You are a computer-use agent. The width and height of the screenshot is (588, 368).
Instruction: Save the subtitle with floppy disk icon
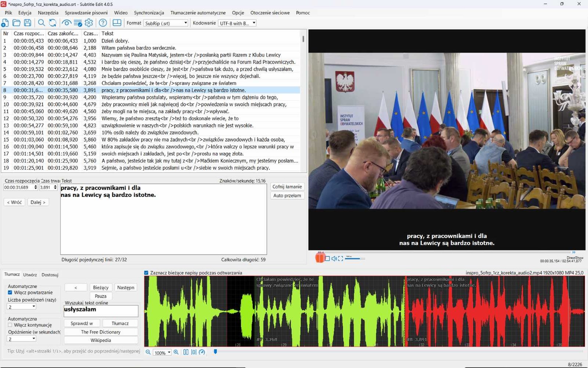click(x=28, y=23)
